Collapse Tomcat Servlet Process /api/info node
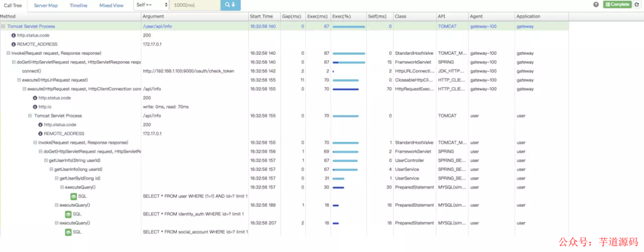Image resolution: width=644 pixels, height=252 pixels. (30, 116)
